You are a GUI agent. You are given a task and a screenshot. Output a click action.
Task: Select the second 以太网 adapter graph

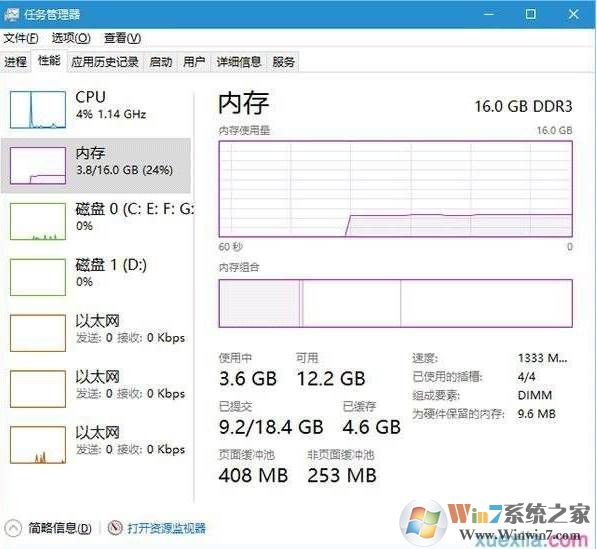(x=38, y=389)
